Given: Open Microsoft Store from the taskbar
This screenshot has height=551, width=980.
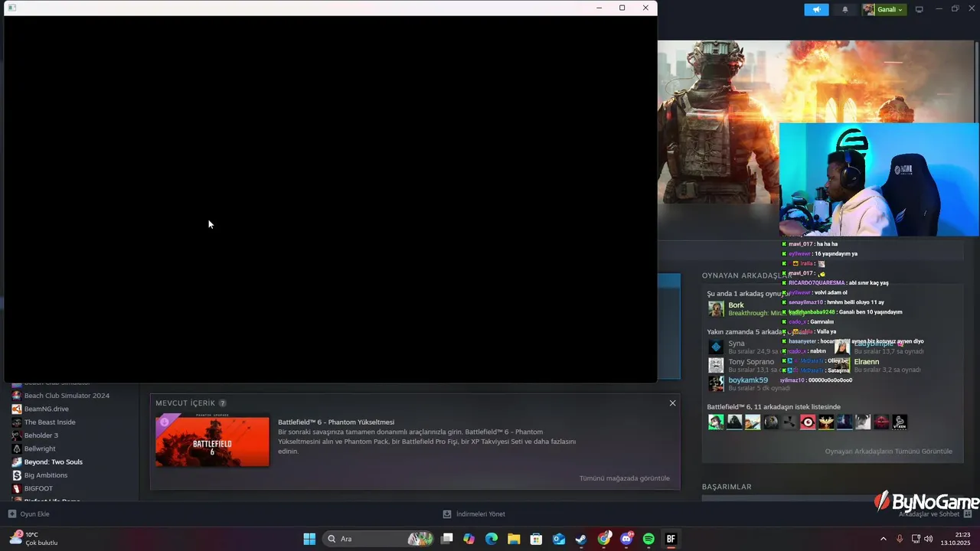Looking at the screenshot, I should click(x=537, y=539).
